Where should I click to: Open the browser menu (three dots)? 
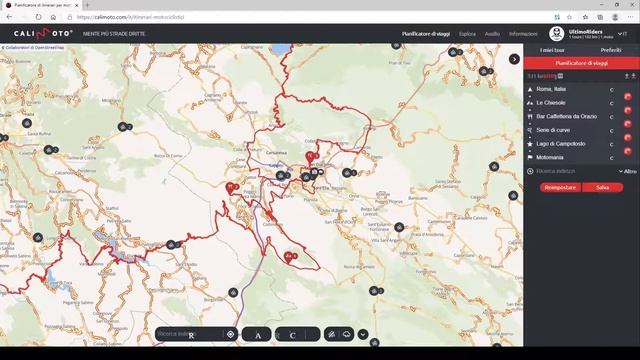coord(631,17)
